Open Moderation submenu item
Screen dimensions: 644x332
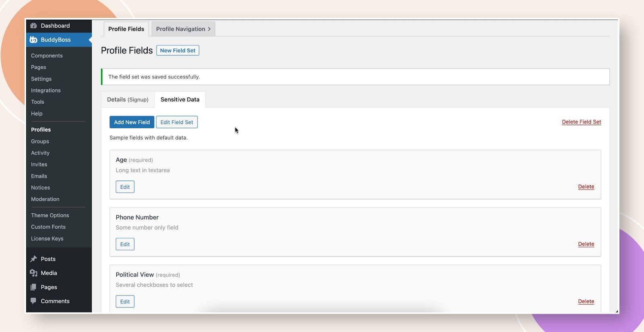pyautogui.click(x=45, y=199)
